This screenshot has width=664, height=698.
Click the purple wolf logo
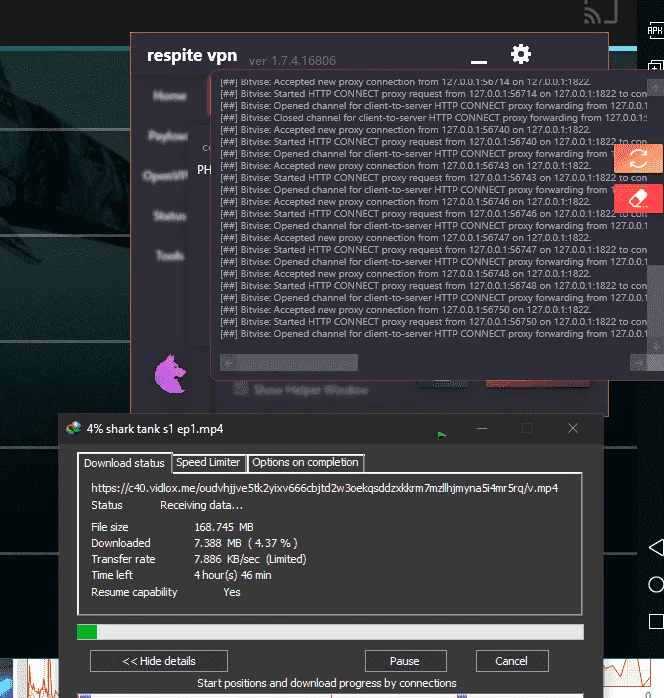[170, 374]
